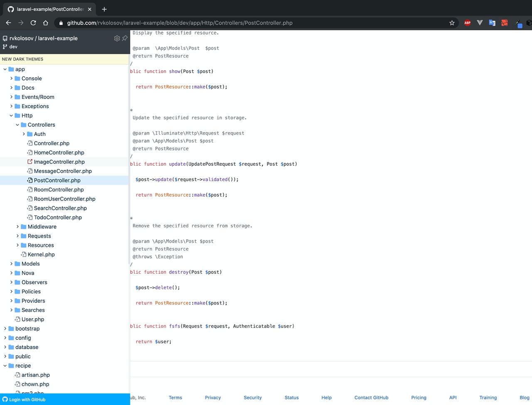This screenshot has height=405, width=532.
Task: Collapse the Controllers folder chevron
Action: coord(17,125)
